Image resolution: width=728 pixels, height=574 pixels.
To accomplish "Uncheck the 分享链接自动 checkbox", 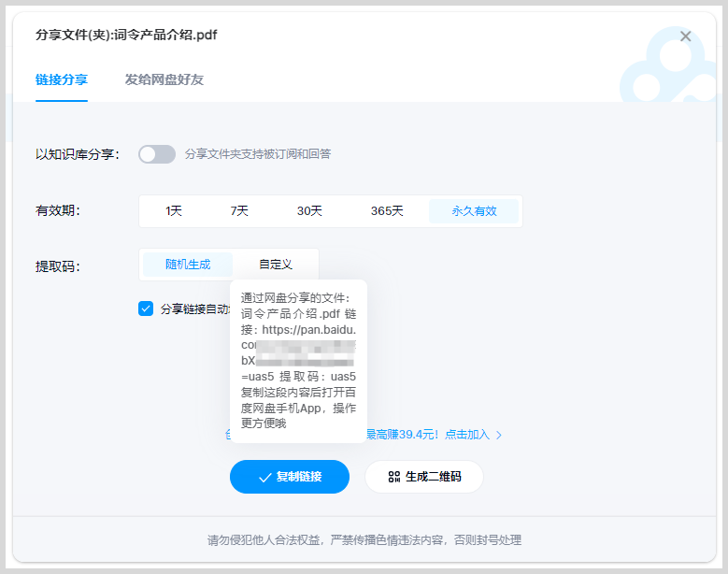I will tap(146, 309).
